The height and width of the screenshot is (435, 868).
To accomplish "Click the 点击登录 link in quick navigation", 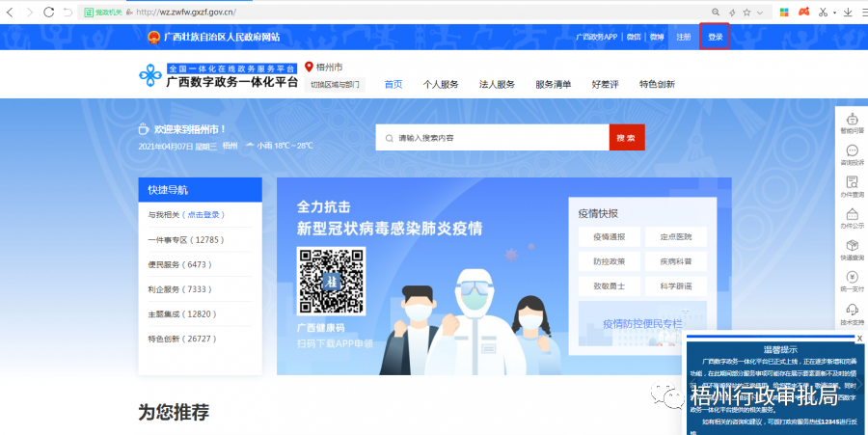I will pyautogui.click(x=203, y=215).
